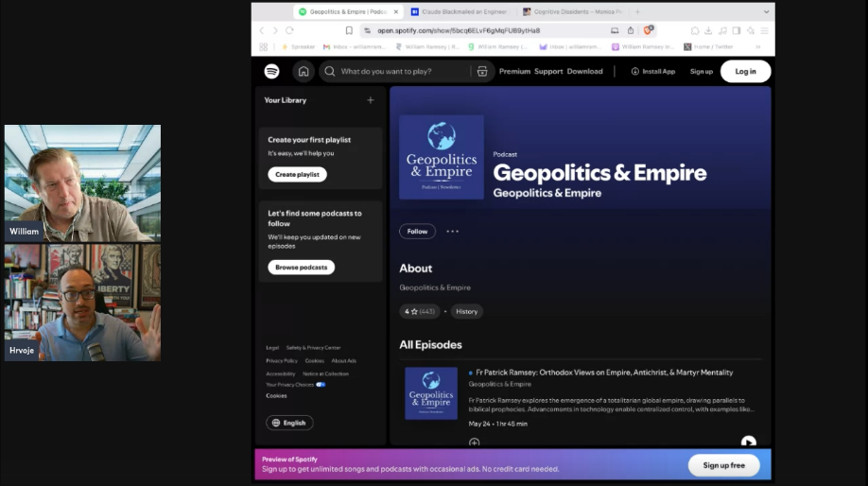This screenshot has height=486, width=868.
Task: Click the search magnifier icon
Action: point(330,72)
